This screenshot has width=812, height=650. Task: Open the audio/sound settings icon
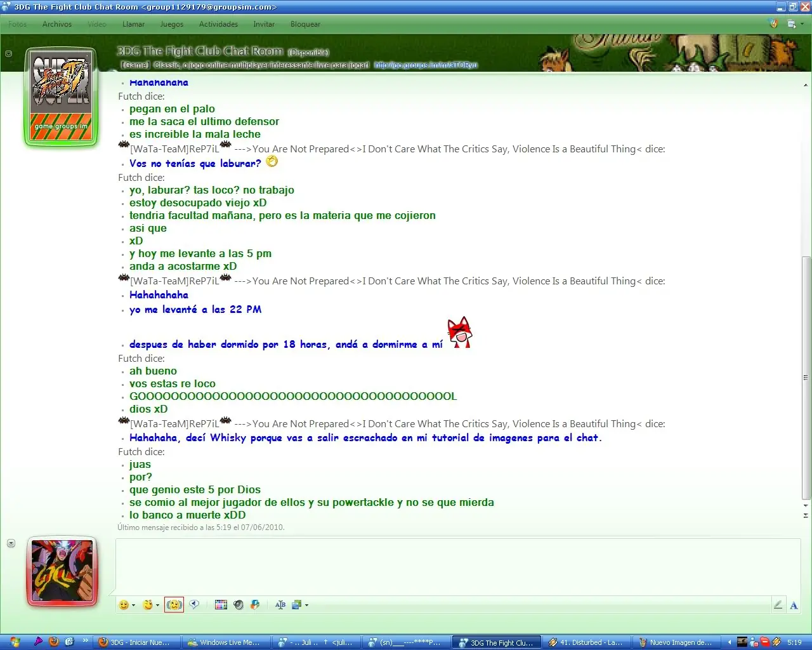[239, 605]
